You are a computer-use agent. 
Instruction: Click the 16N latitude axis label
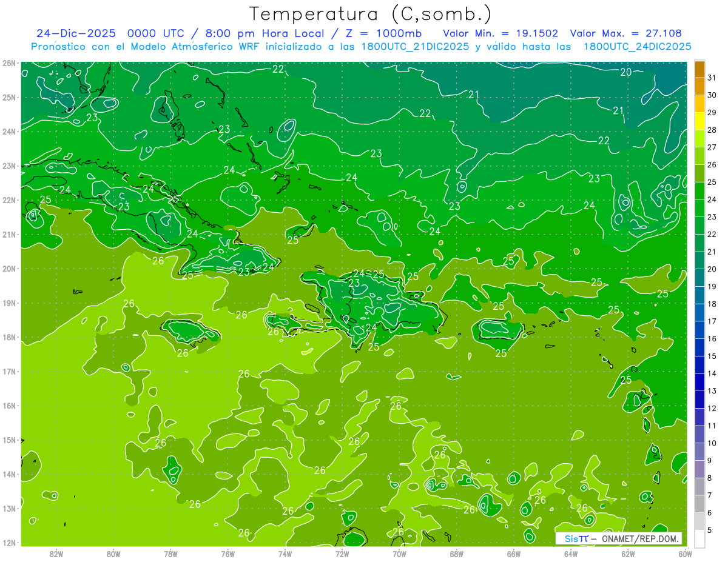click(x=8, y=406)
